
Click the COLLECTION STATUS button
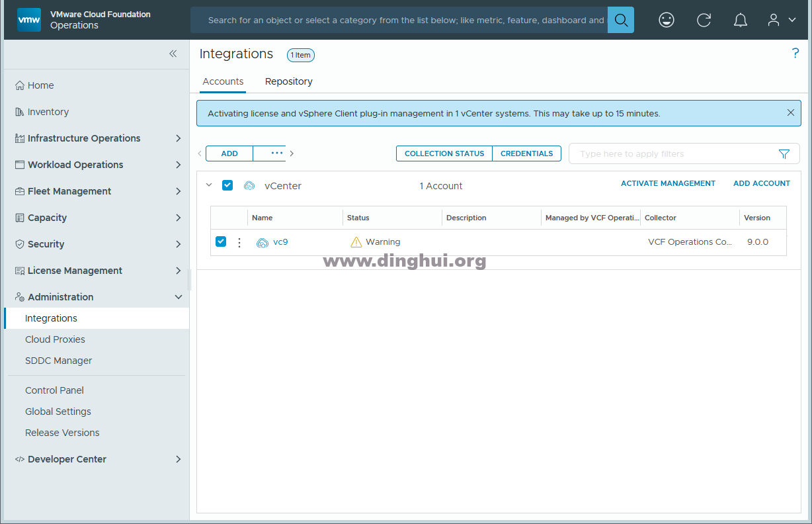tap(444, 153)
